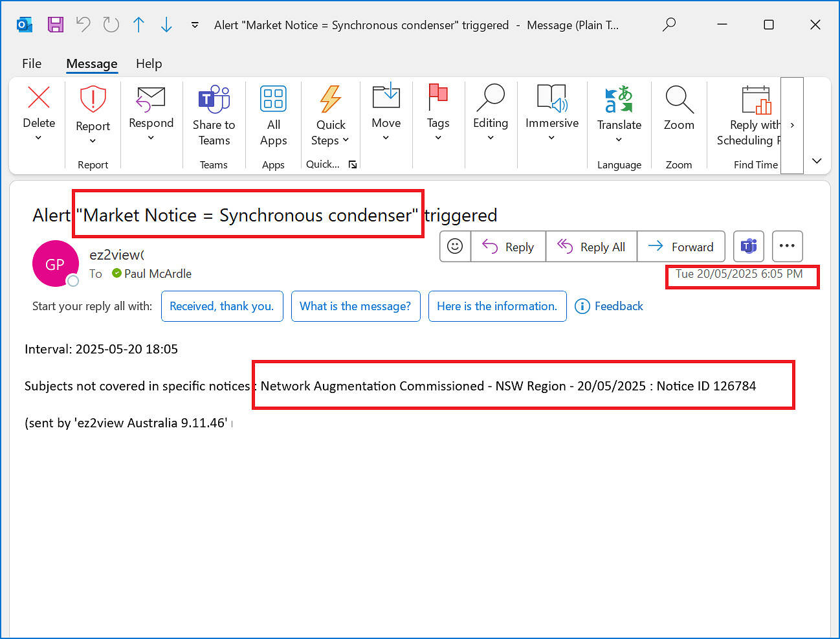
Task: Click the Feedback link
Action: tap(608, 306)
